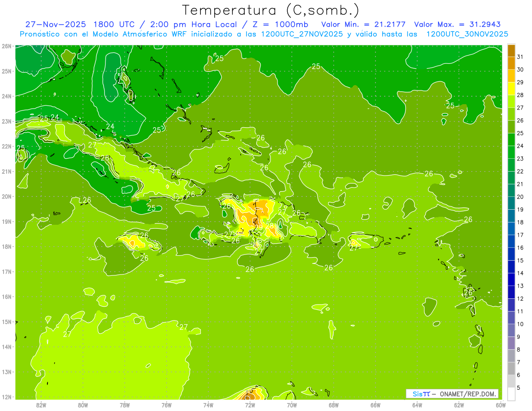
Task: Click the "16N" latitude axis label
Action: (6, 297)
